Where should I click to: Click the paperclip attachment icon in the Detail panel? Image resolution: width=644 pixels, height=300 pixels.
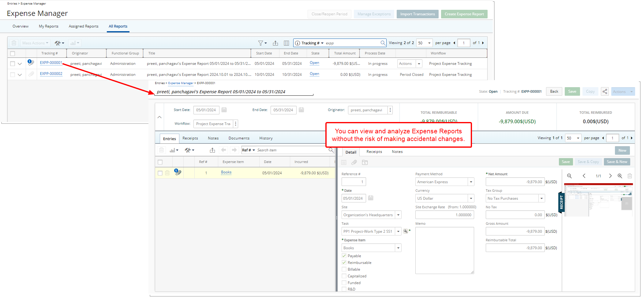[x=354, y=162]
